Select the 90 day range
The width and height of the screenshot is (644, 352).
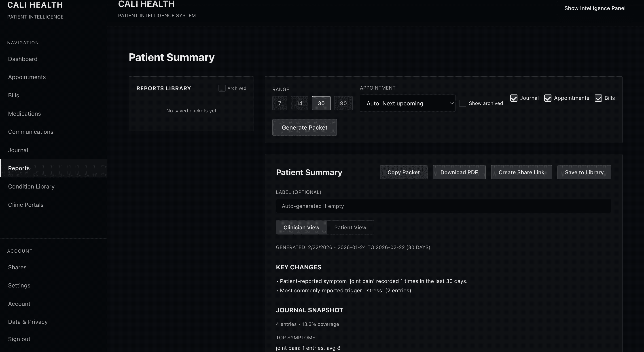click(x=343, y=103)
